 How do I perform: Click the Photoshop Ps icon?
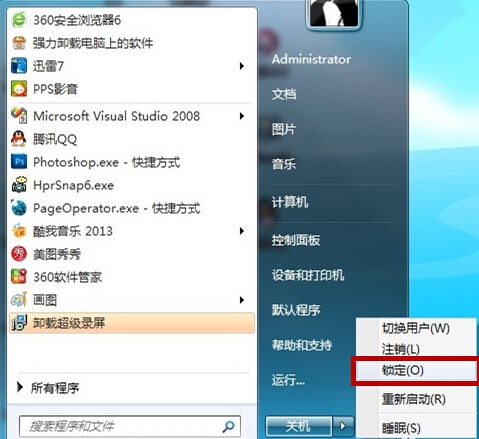(19, 162)
